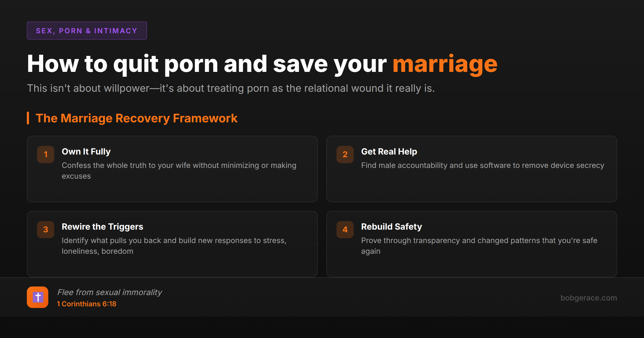Click the 'Rewire the Triggers' heading
This screenshot has height=338, width=644.
coord(103,227)
